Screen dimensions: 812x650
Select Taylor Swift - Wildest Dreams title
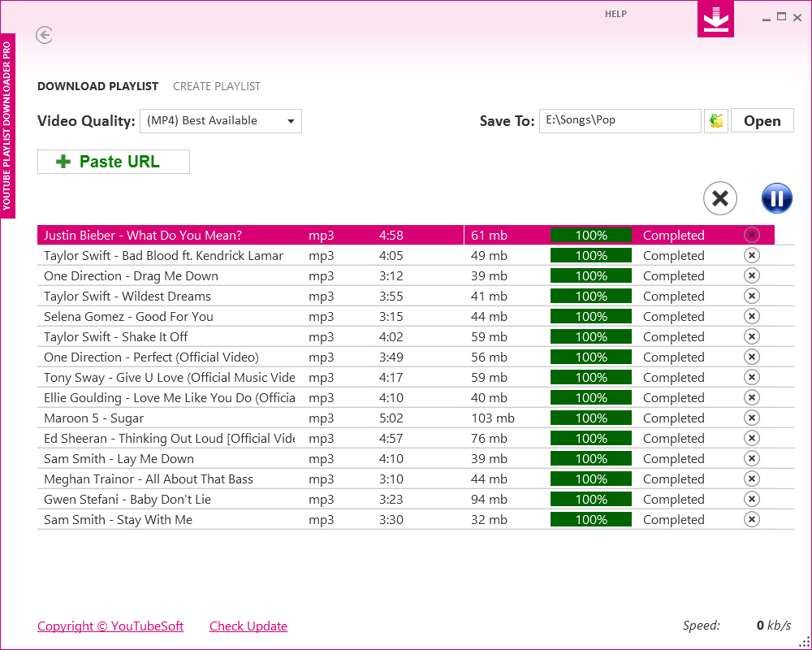(x=127, y=296)
